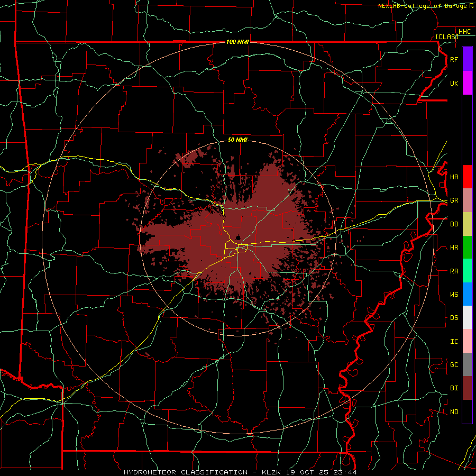Click the BI legend label
Viewport: 476px width, 476px height.
coord(454,388)
